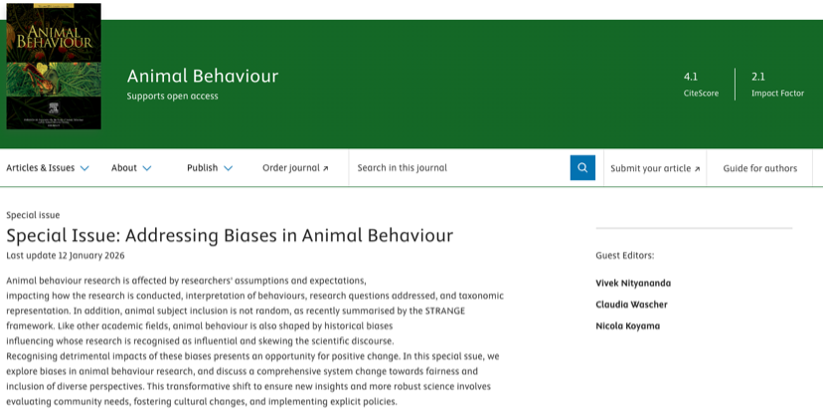Open the Publish dropdown menu
Viewport: 825px width, 418px height.
(209, 168)
